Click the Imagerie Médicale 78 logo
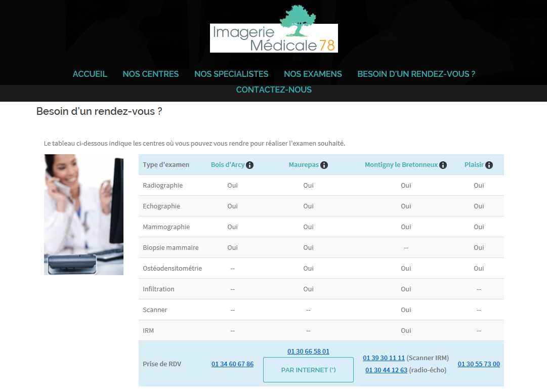Image resolution: width=547 pixels, height=392 pixels. tap(274, 29)
